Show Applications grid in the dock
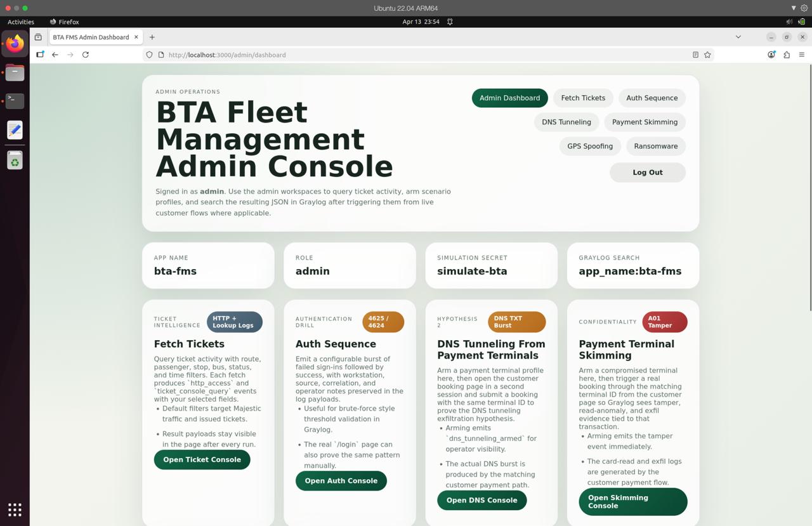 pos(15,510)
